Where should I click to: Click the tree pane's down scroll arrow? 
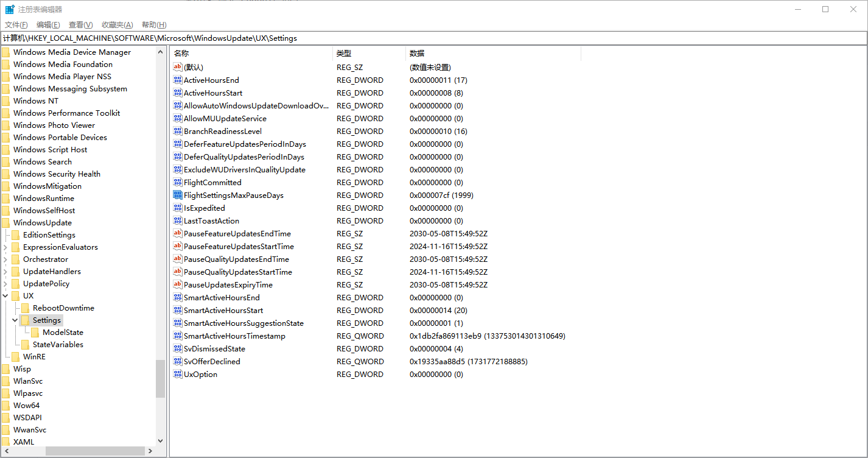161,441
